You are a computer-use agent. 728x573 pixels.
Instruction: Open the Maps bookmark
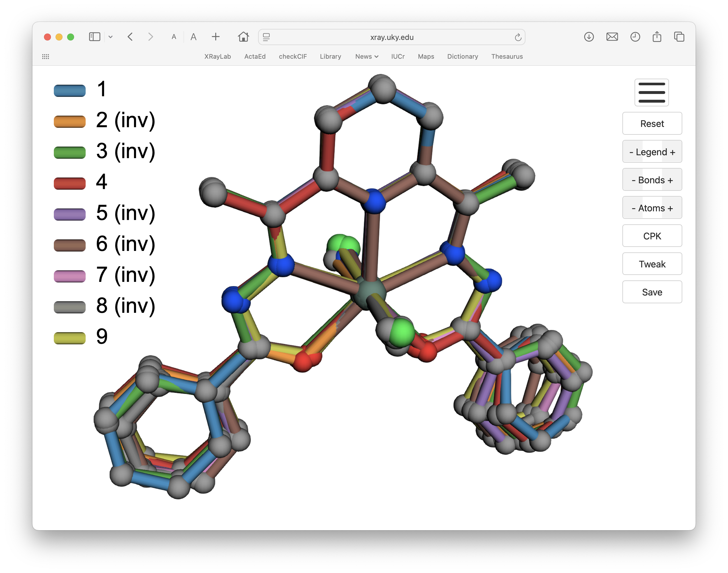point(426,56)
